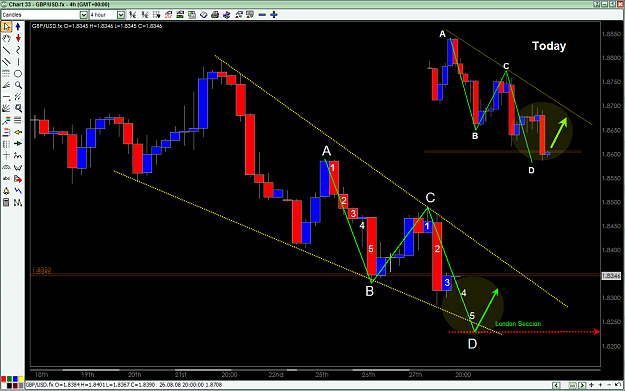Select the alert bell tool
Image resolution: width=625 pixels, height=391 pixels.
6,191
